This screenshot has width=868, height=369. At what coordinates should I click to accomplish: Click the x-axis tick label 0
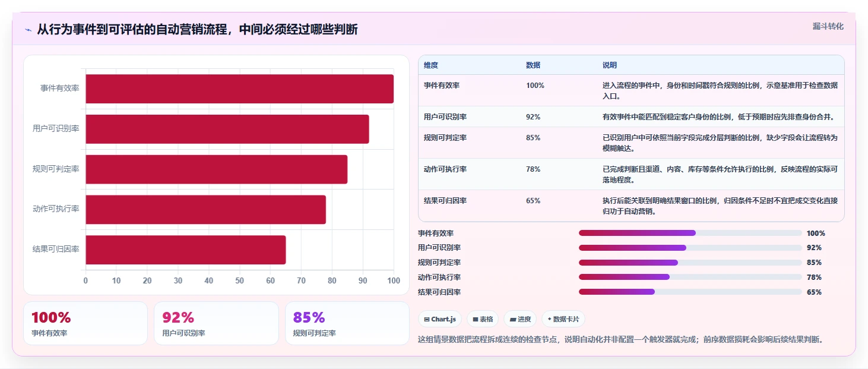click(x=85, y=280)
